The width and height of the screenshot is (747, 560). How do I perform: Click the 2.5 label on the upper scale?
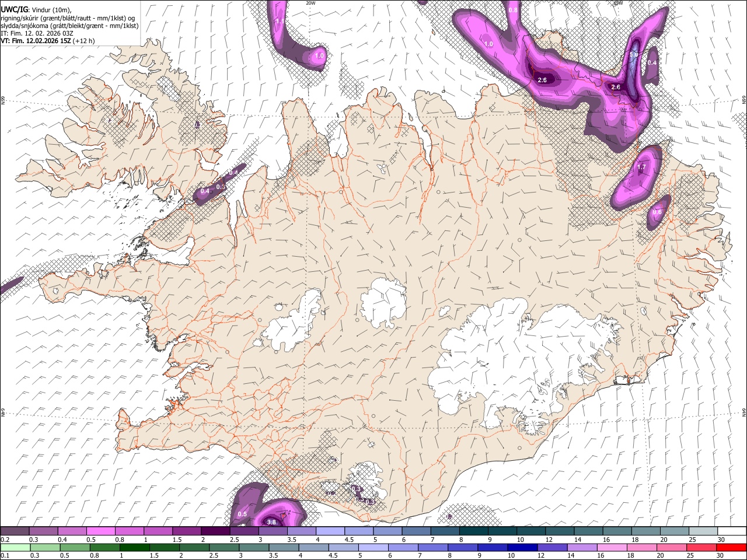(235, 540)
